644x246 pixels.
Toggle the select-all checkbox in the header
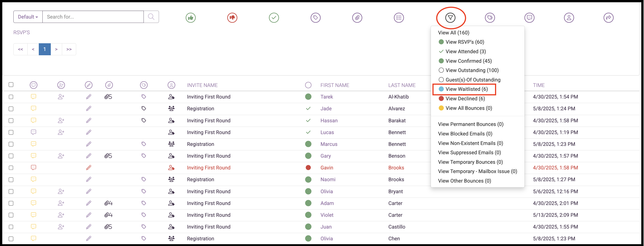pos(11,85)
